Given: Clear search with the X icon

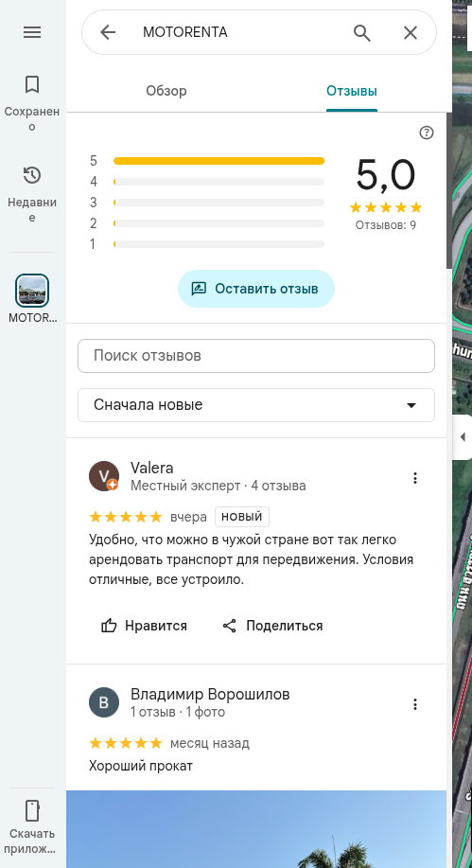Looking at the screenshot, I should (410, 33).
